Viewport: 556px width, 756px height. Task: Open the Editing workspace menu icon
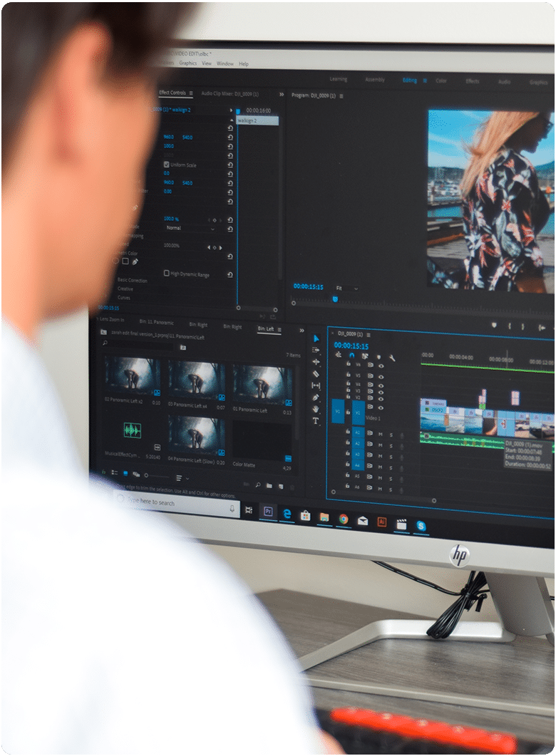click(x=425, y=81)
